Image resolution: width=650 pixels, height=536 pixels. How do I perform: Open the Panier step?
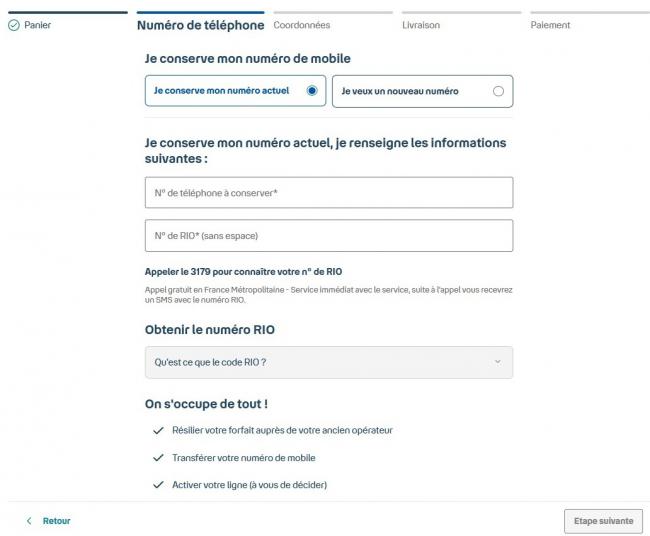tap(37, 25)
